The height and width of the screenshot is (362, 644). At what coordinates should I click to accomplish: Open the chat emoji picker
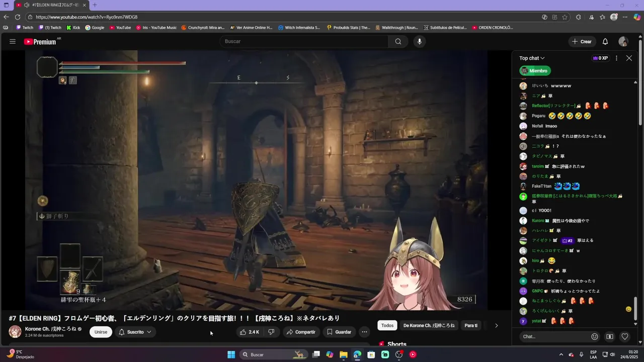[x=595, y=336]
